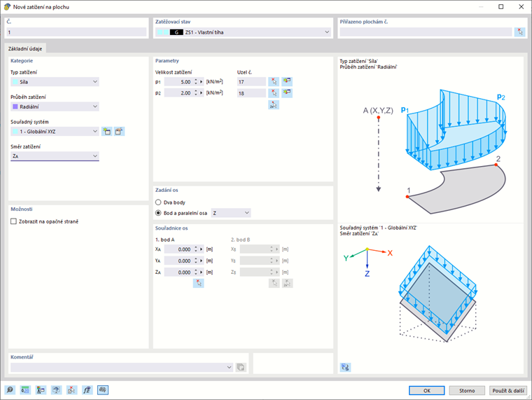The height and width of the screenshot is (400, 532).
Task: Click the function fx icon
Action: (x=87, y=390)
